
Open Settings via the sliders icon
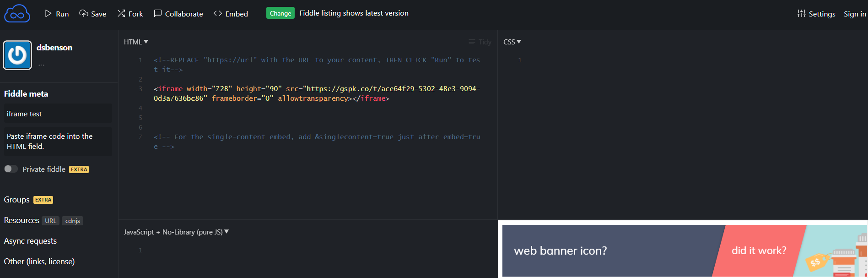802,14
